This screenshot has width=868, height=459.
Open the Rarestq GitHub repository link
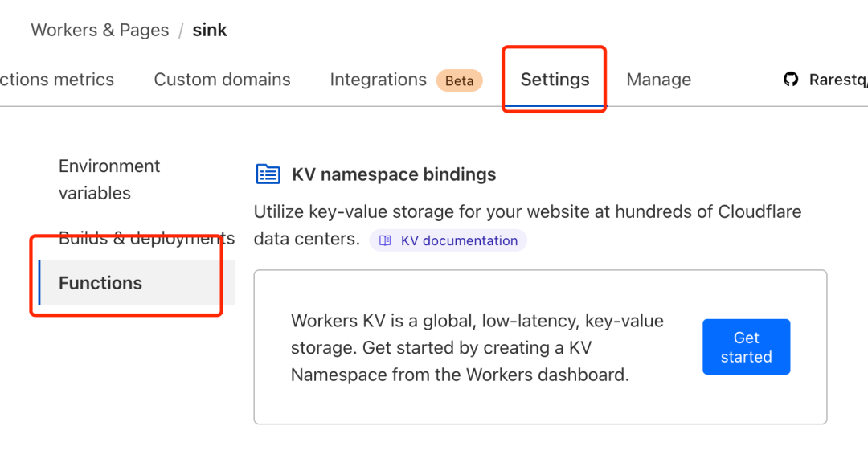pyautogui.click(x=838, y=79)
